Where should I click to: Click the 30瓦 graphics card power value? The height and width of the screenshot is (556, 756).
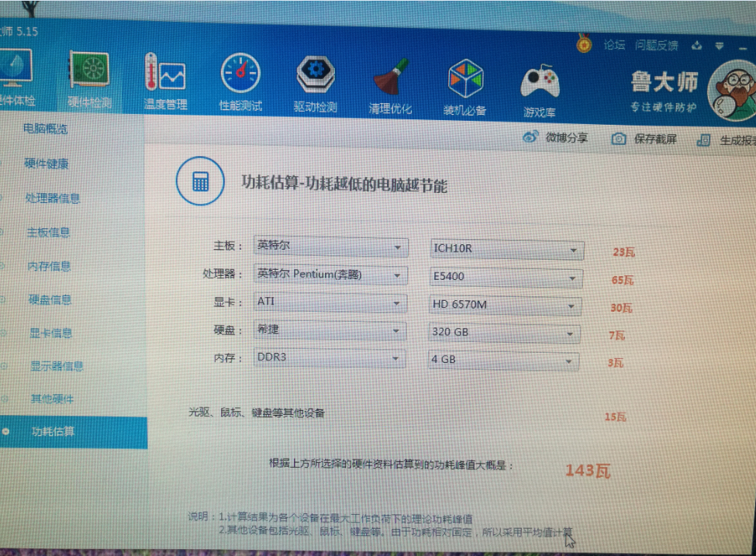tap(621, 308)
